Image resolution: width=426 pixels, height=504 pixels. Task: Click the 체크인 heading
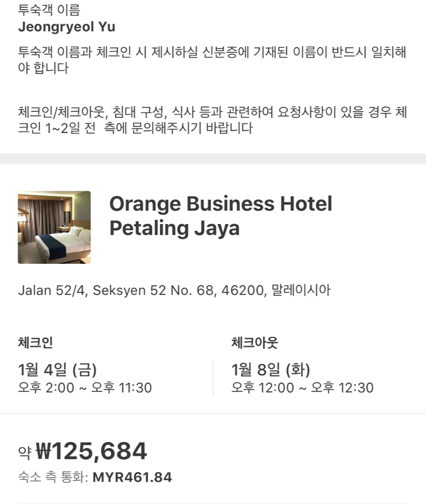[35, 343]
